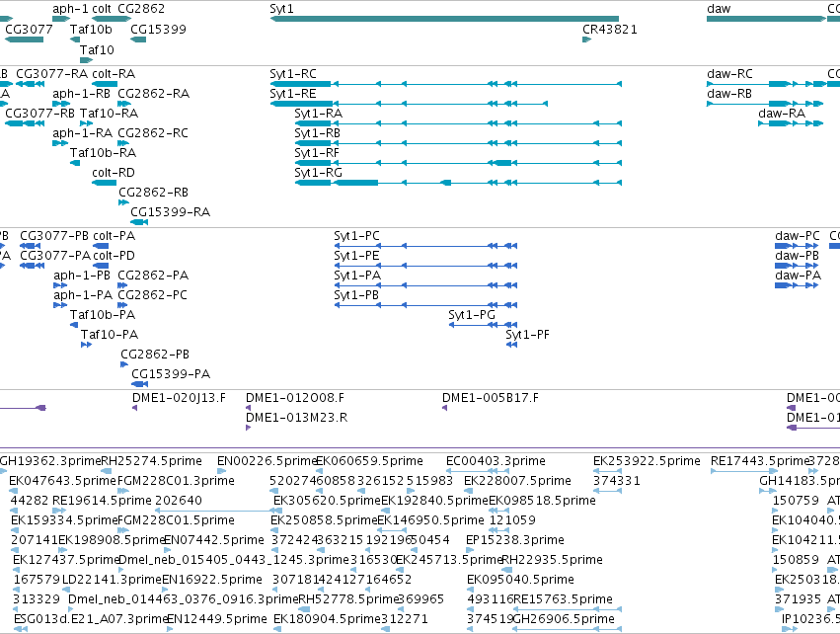Screen dimensions: 840x634
Task: Select the EN16922.5prime EST label
Action: pyautogui.click(x=212, y=580)
